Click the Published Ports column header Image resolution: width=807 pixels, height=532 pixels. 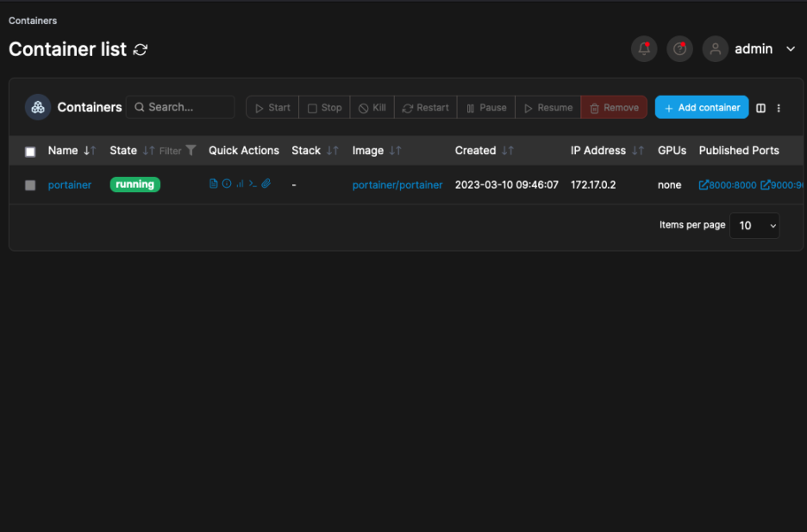click(739, 151)
